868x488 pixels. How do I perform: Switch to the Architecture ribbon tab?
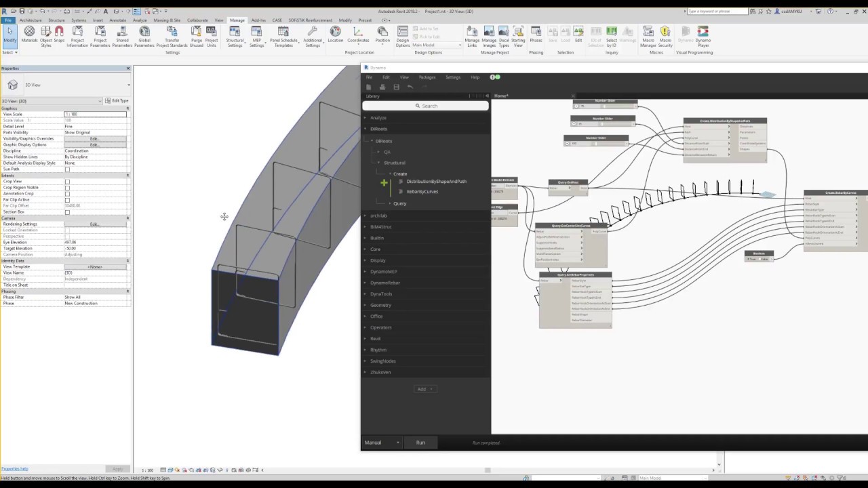[31, 20]
